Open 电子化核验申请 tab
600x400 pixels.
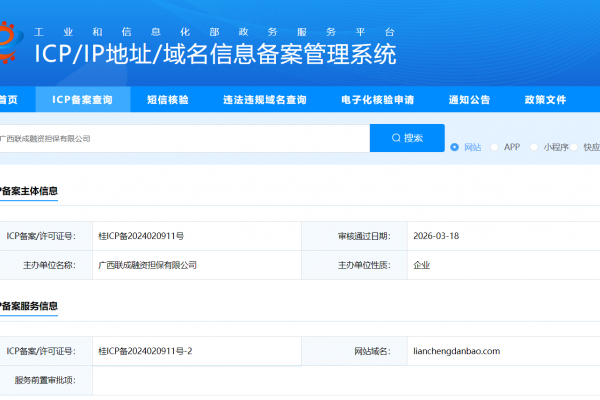click(x=378, y=100)
